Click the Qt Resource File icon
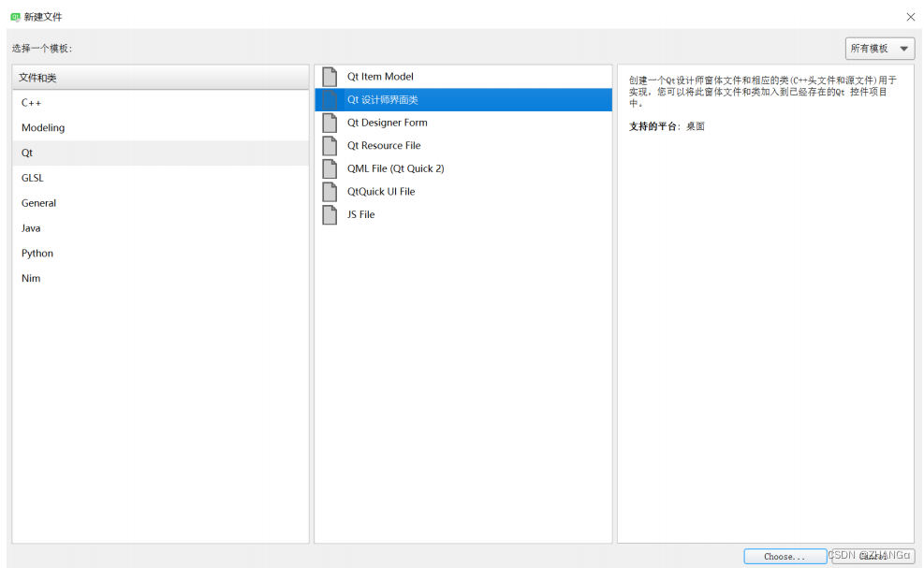Screen dimensions: 924x568 (330, 146)
